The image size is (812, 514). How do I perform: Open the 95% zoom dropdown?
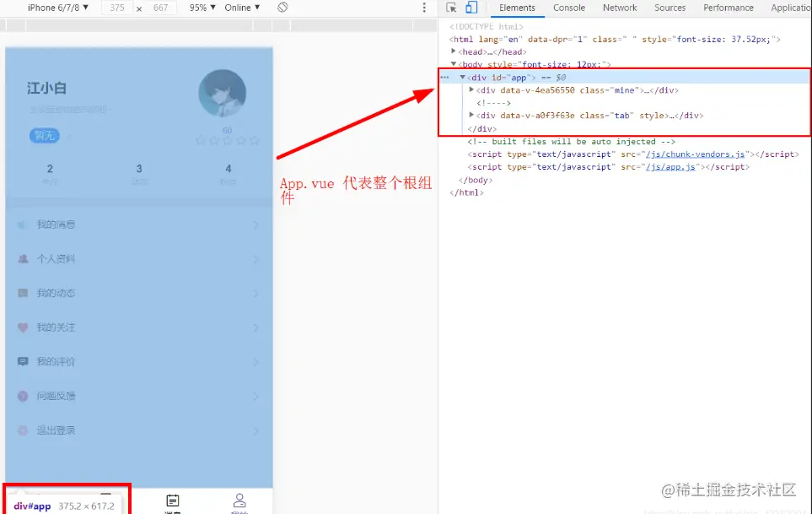point(202,8)
